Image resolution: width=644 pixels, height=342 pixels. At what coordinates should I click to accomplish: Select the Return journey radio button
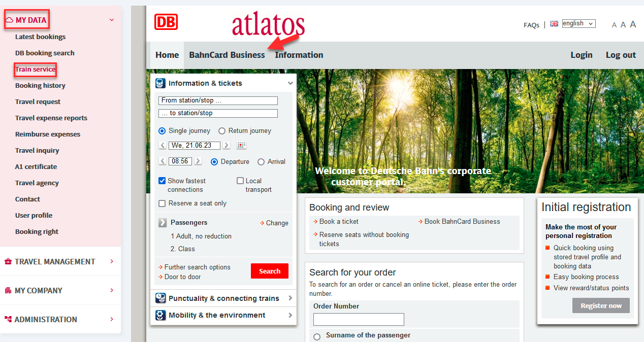[222, 131]
